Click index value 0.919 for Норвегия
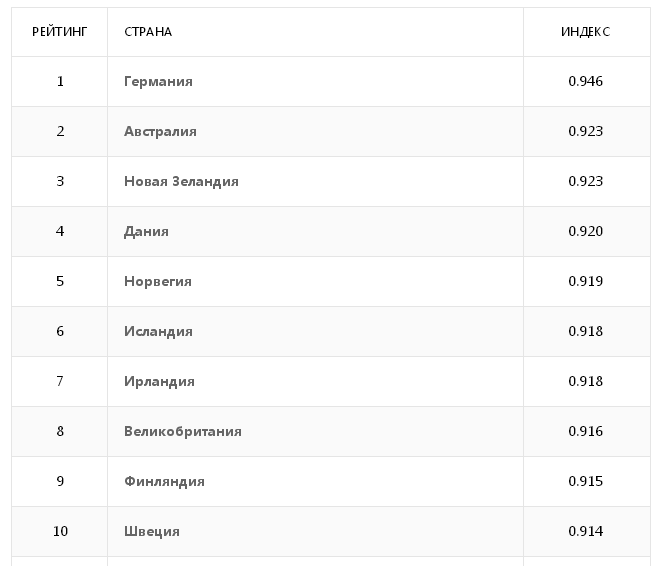 pos(585,281)
